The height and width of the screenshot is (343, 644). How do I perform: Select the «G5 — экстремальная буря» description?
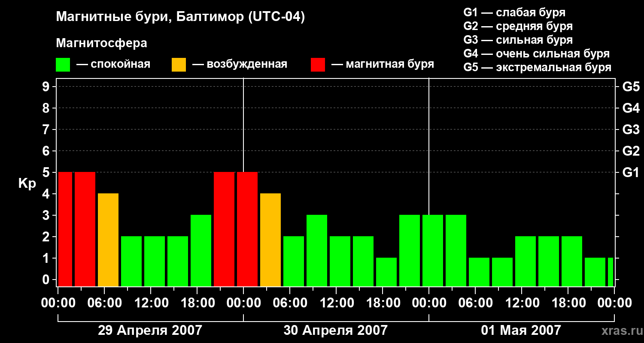coord(537,67)
